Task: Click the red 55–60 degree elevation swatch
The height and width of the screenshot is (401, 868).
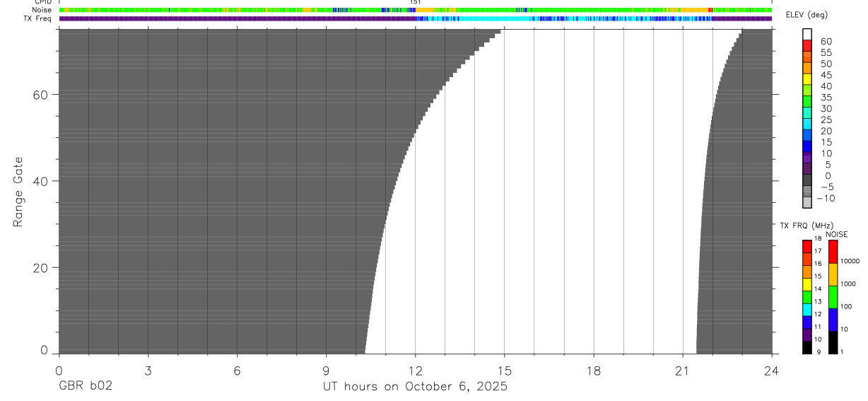Action: point(807,47)
